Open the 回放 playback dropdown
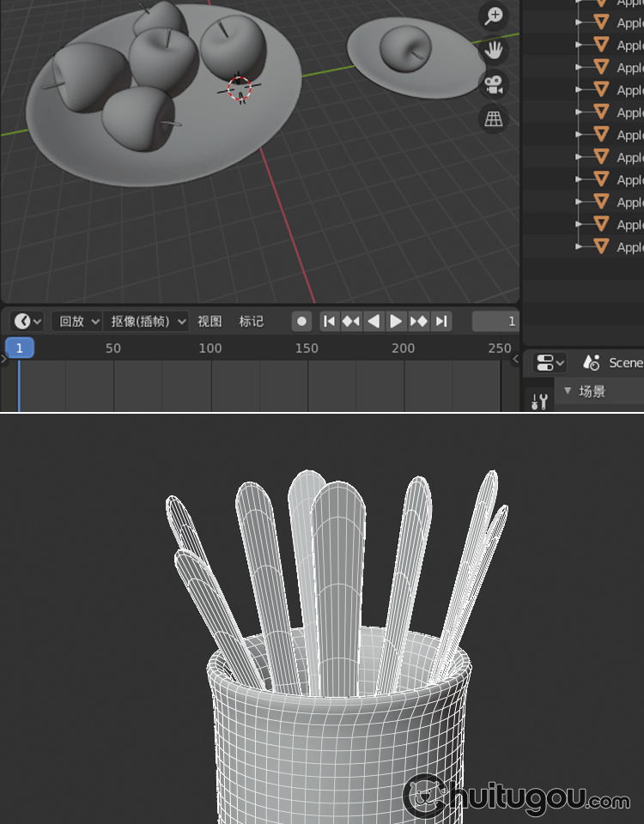The image size is (644, 824). tap(77, 321)
